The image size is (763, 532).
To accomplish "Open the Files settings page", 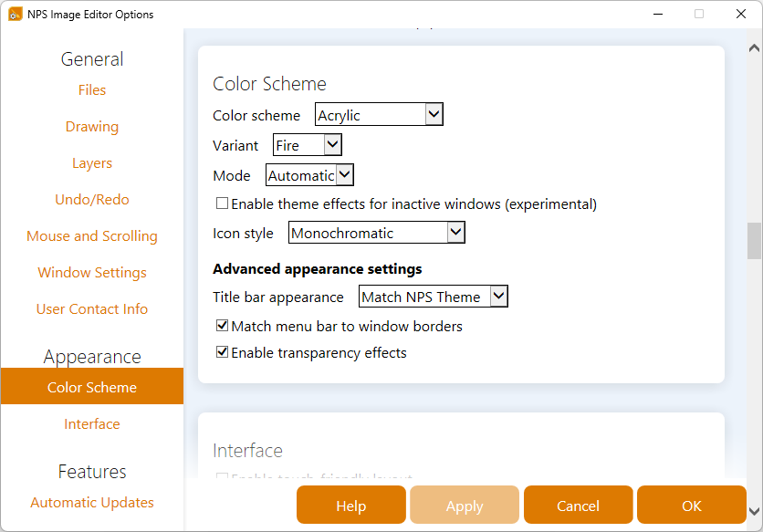I will click(92, 90).
